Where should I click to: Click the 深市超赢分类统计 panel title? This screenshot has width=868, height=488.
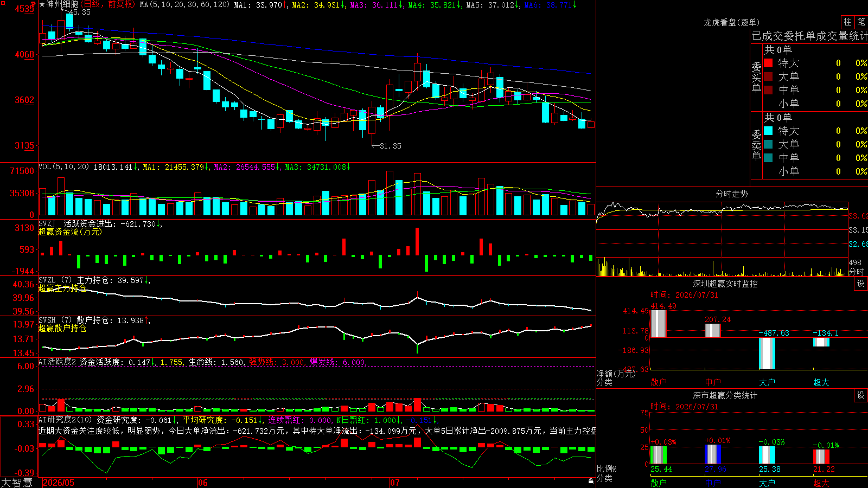click(725, 395)
